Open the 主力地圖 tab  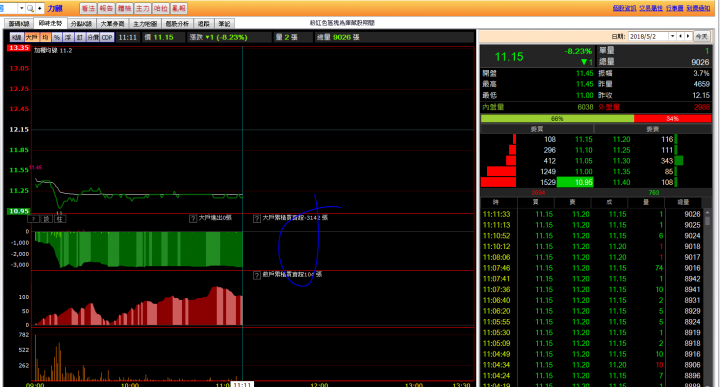coord(145,24)
